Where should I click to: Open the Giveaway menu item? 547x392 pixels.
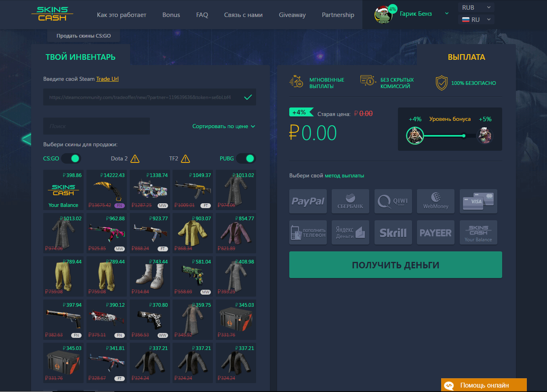[292, 15]
